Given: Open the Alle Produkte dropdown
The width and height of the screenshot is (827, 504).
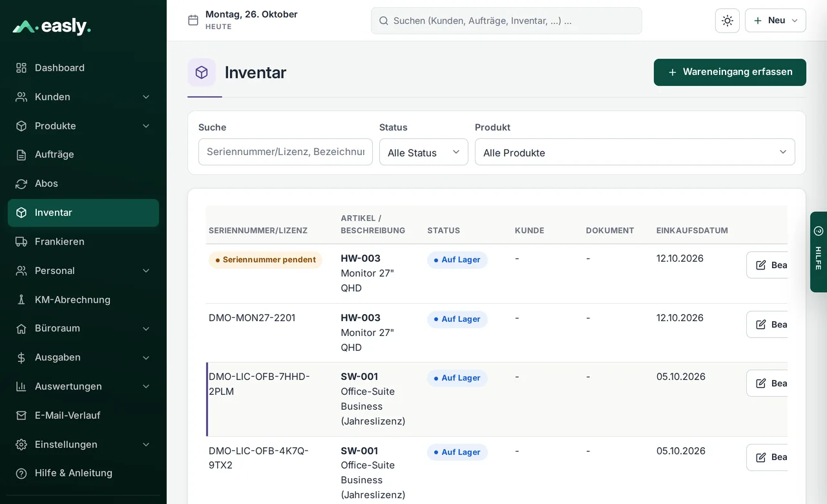Looking at the screenshot, I should click(635, 152).
